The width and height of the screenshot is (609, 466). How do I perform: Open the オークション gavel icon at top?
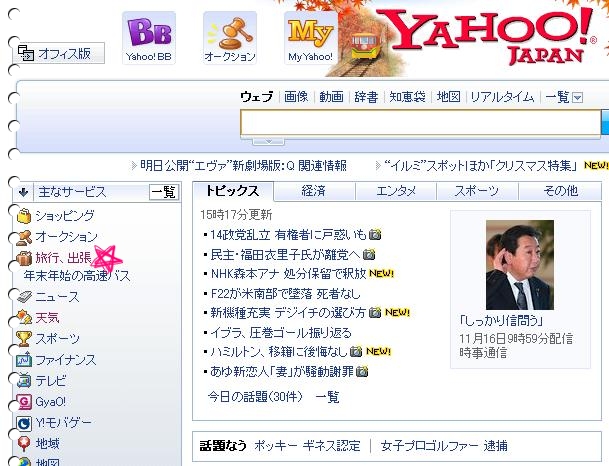(x=230, y=38)
